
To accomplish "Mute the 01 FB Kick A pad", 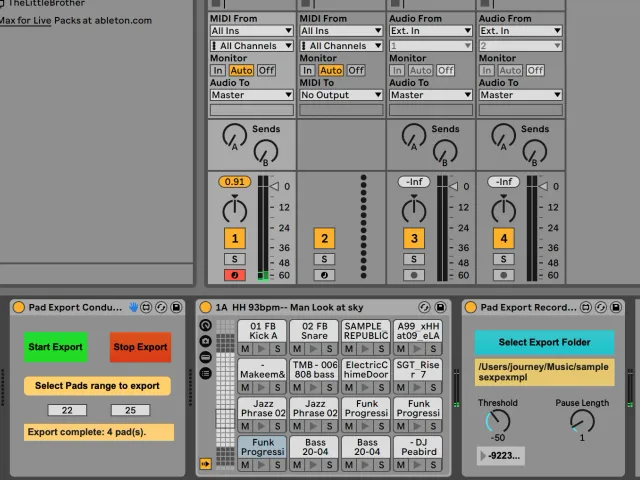I will [245, 349].
